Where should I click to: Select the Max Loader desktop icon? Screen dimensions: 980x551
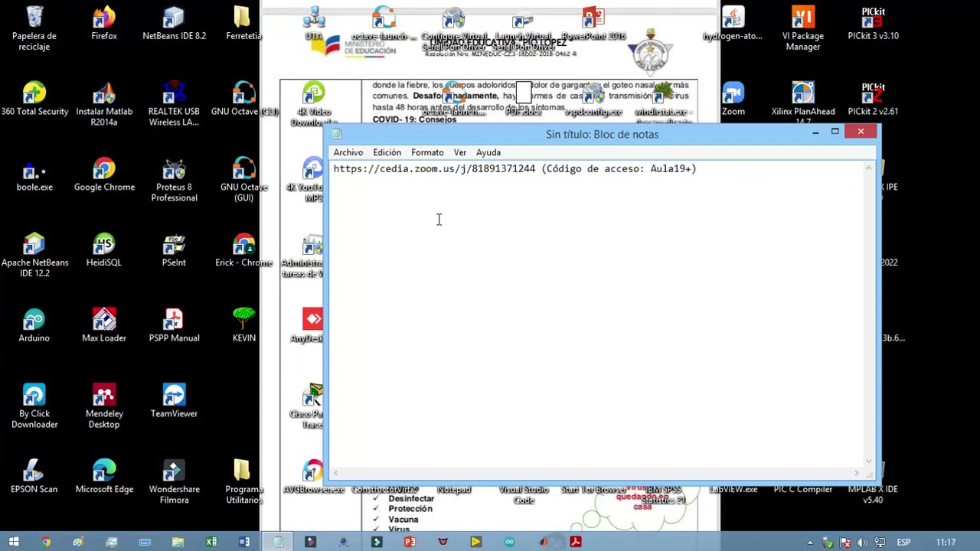point(104,325)
